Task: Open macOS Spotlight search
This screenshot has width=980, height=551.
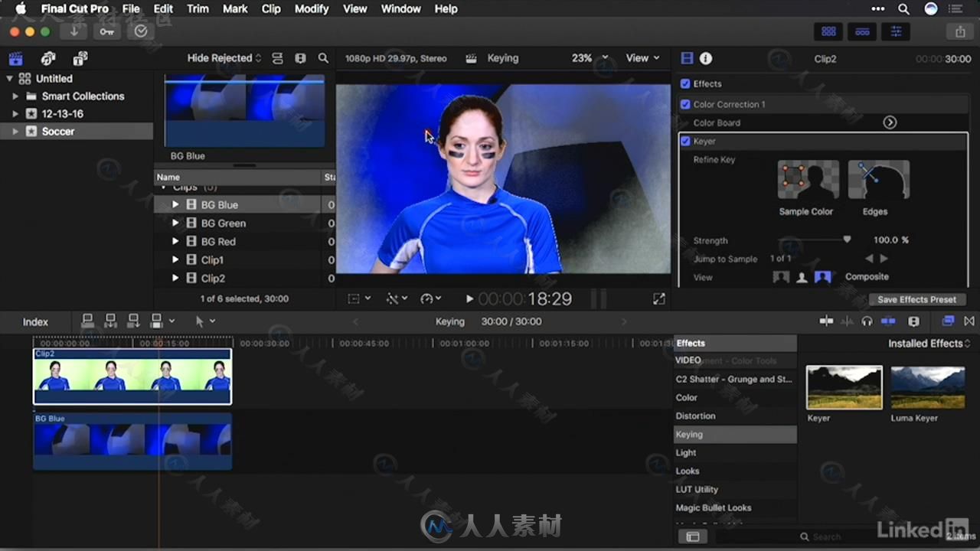Action: 903,9
